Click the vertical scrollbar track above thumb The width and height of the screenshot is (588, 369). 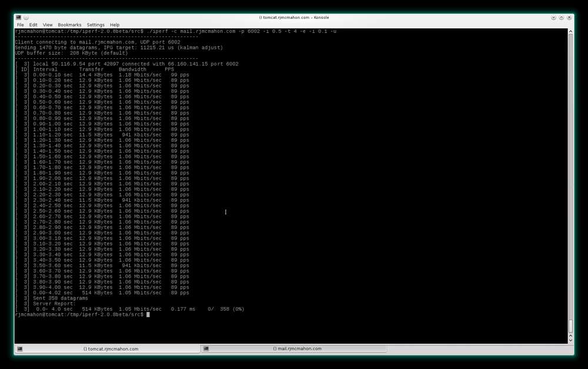click(x=571, y=177)
